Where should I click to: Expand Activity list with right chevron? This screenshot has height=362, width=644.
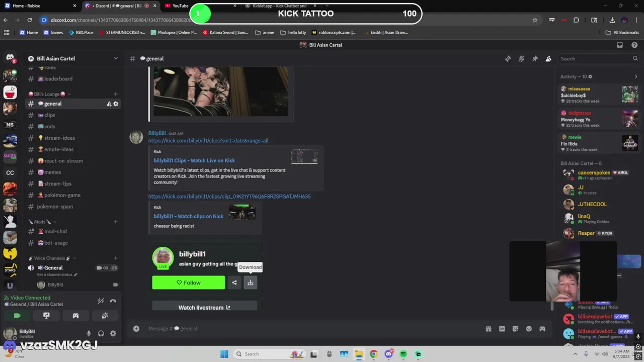pos(636,76)
